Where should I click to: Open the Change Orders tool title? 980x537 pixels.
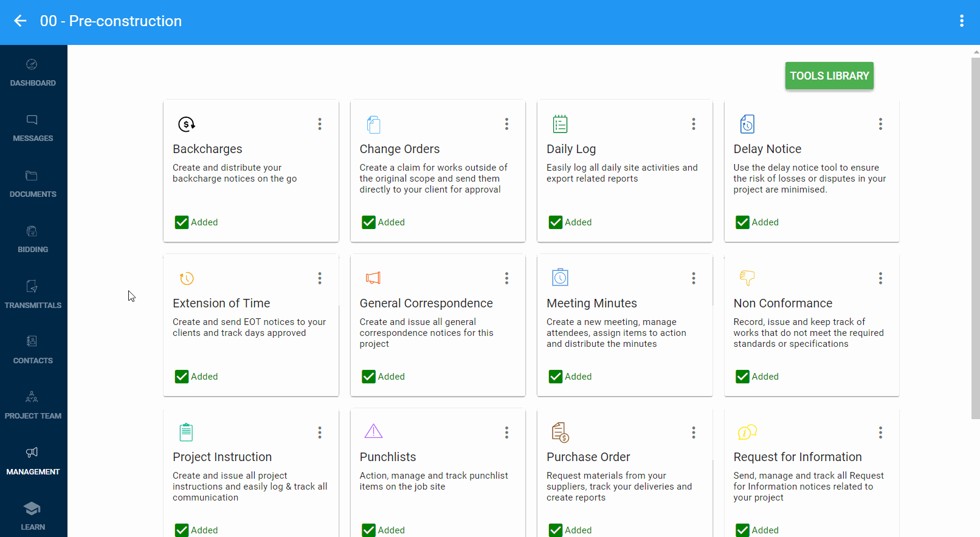pyautogui.click(x=399, y=149)
